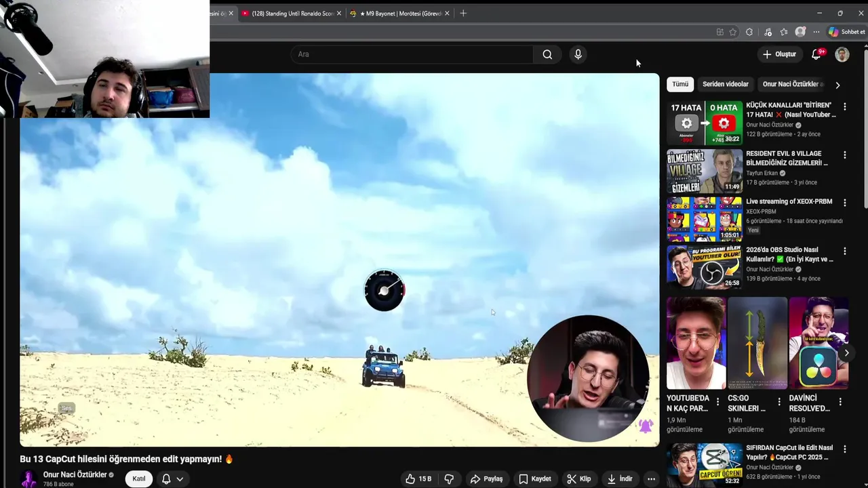Open options for YouTube'da N Kaç Par short

click(x=717, y=401)
